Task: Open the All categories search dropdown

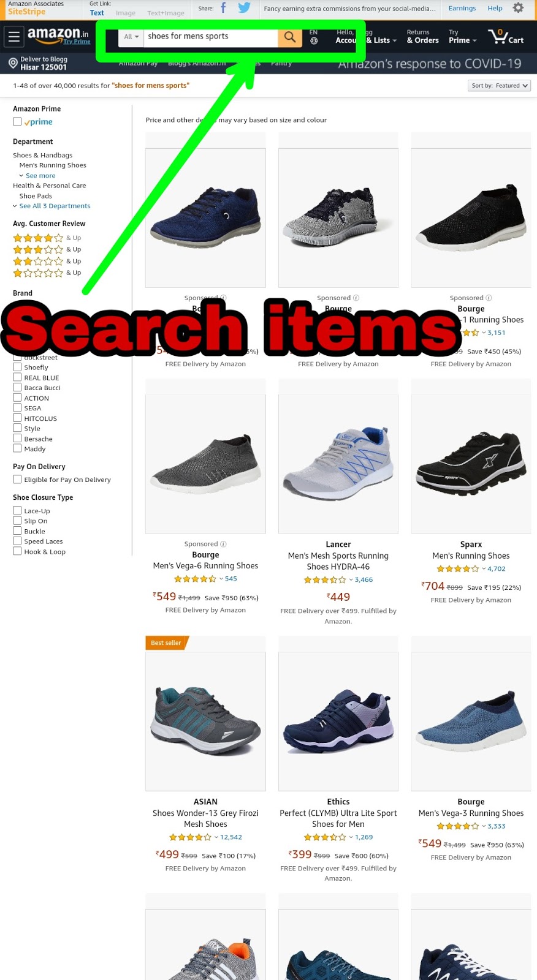Action: coord(131,37)
